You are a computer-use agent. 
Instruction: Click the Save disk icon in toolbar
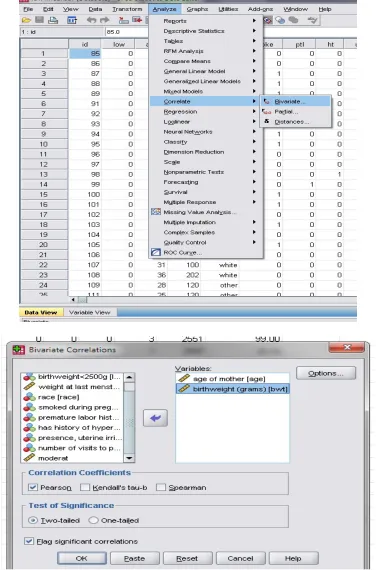(x=39, y=20)
